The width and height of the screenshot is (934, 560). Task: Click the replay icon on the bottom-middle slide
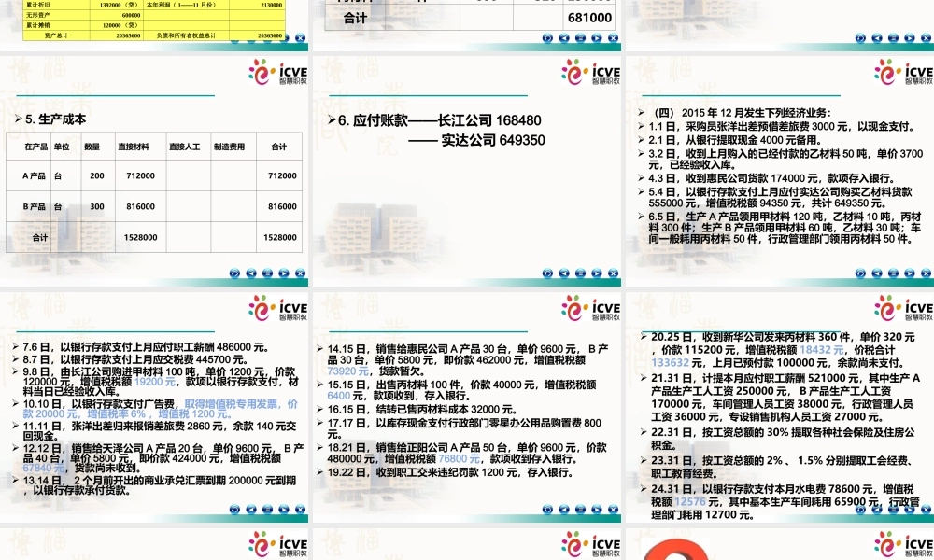tap(547, 509)
